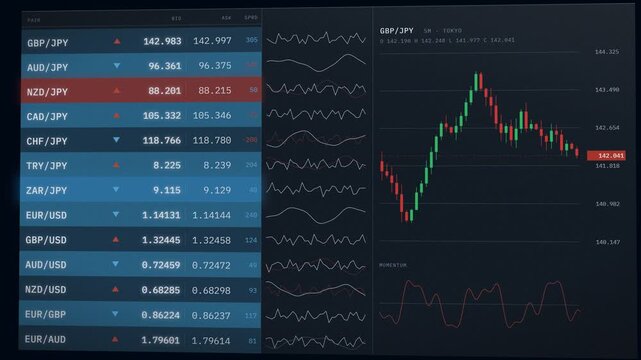Select the NZD/USD pair name
The image size is (641, 360).
point(45,290)
